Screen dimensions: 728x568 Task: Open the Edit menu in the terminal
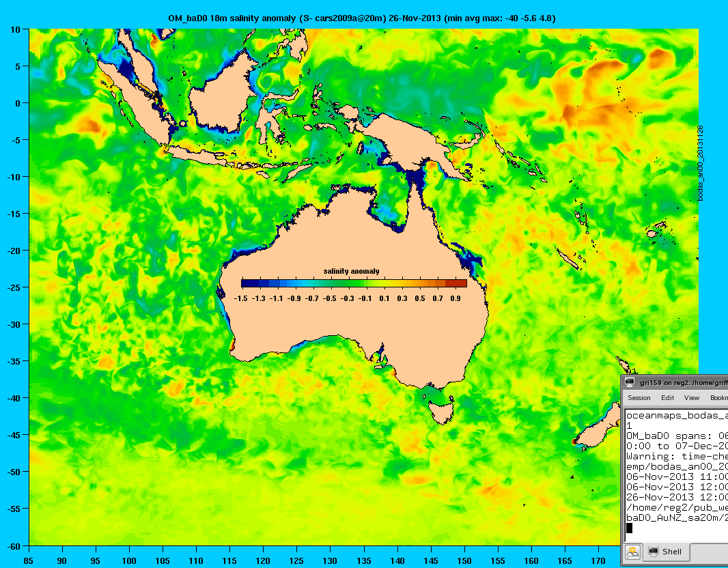click(x=667, y=398)
